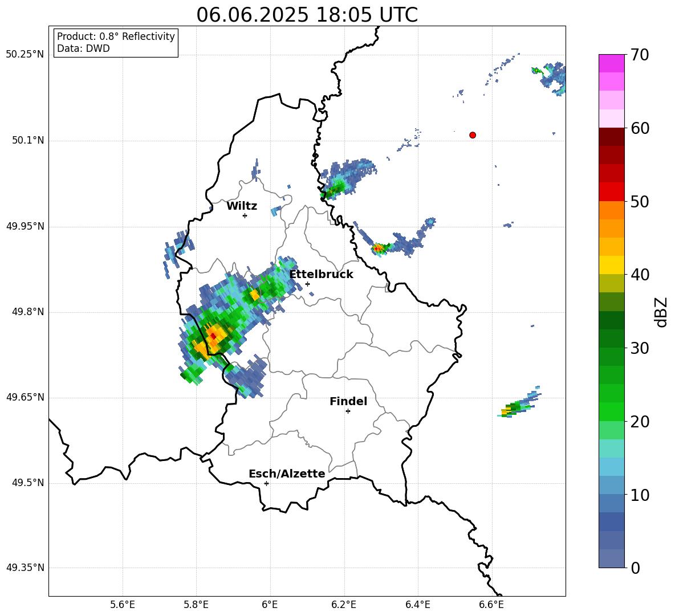The width and height of the screenshot is (675, 616).
Task: Click the 49.5°N latitude label
Action: tap(28, 483)
